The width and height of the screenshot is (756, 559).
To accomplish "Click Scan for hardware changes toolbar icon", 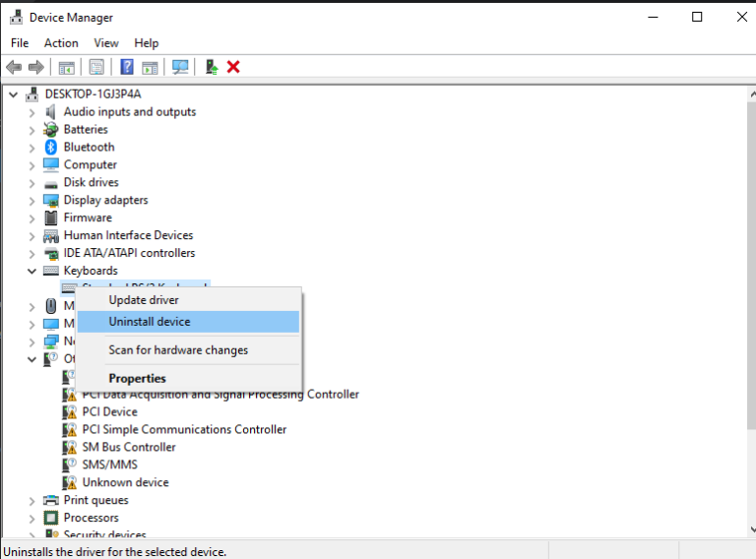I will pos(180,67).
